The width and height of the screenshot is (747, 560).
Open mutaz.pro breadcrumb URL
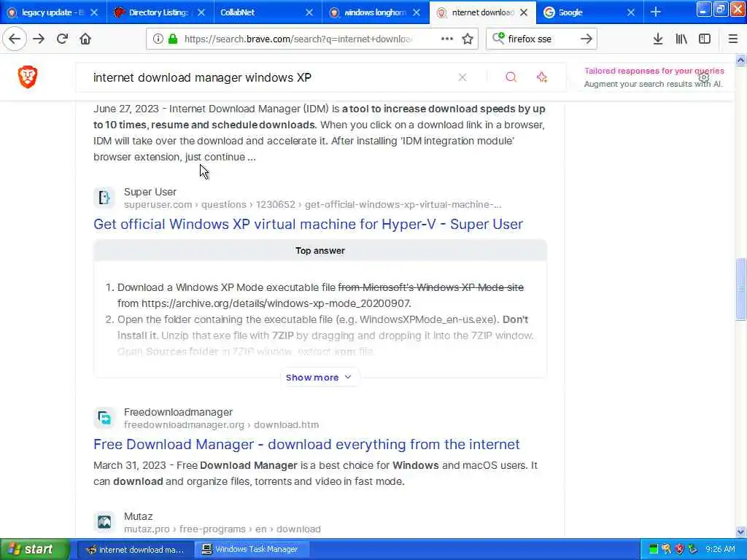[x=222, y=529]
